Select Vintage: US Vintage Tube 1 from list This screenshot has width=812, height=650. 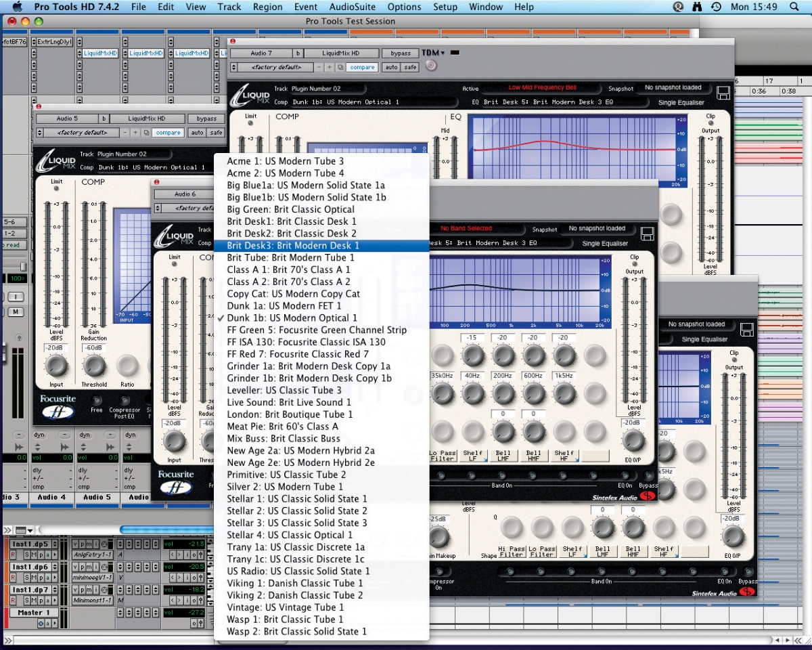coord(321,607)
